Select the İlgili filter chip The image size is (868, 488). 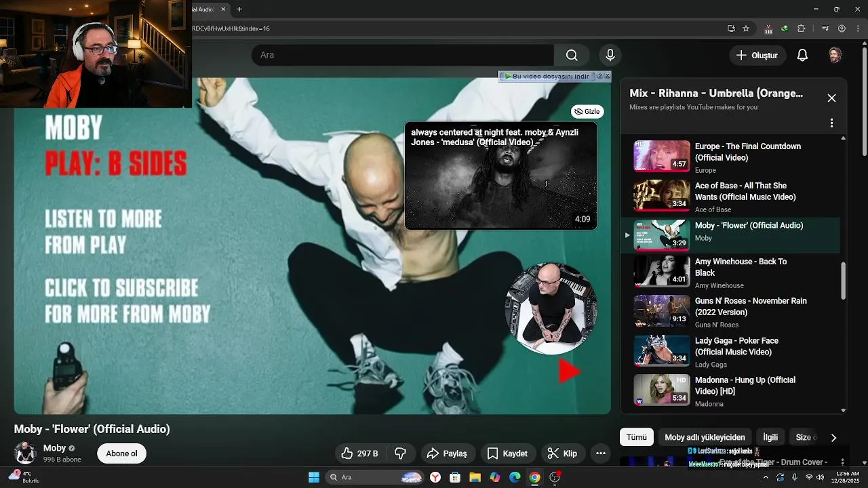pyautogui.click(x=770, y=437)
